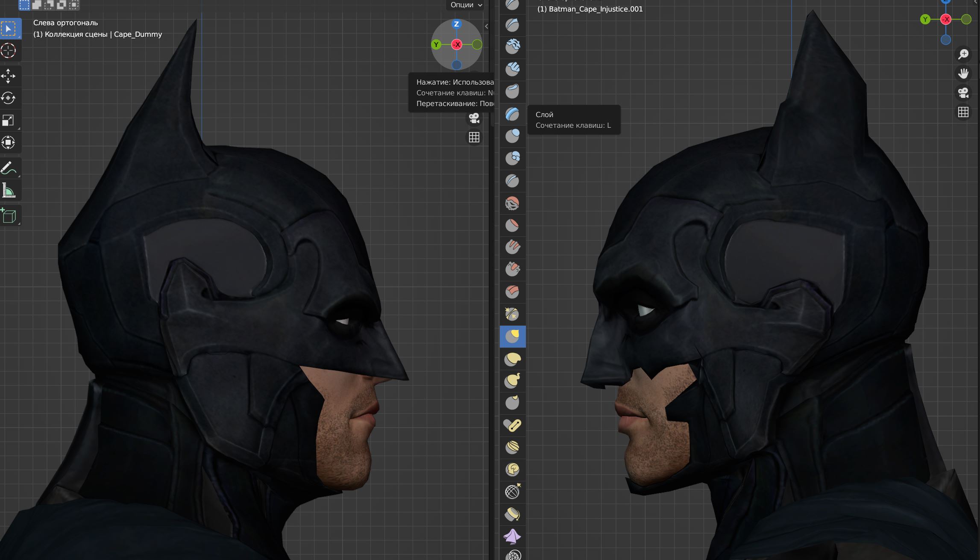
Task: Click the pan hand icon in right viewport
Action: click(963, 74)
